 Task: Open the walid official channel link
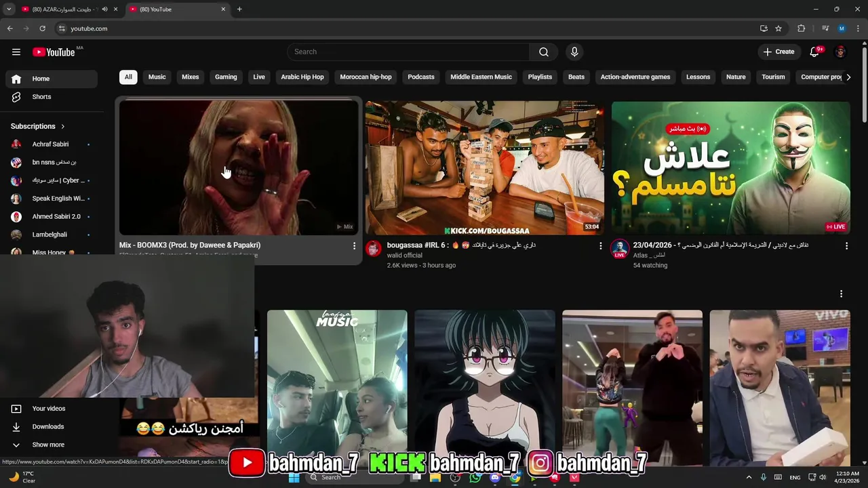coord(405,256)
